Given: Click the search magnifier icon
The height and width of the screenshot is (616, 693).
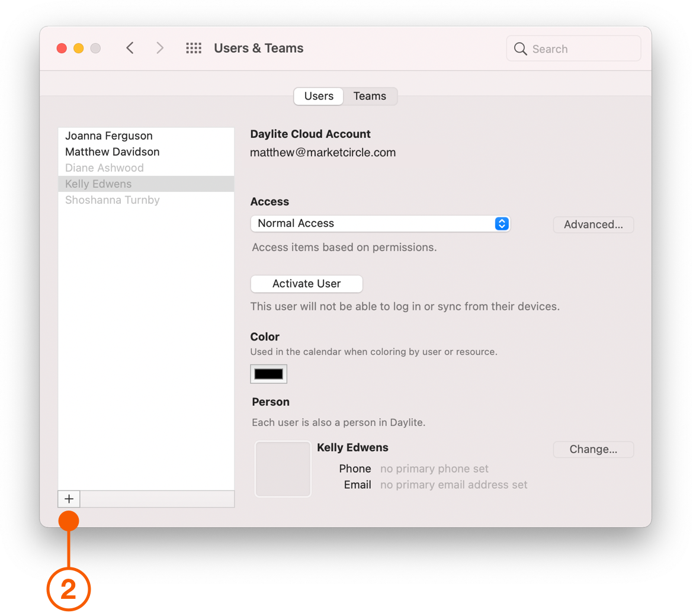Looking at the screenshot, I should click(x=520, y=49).
